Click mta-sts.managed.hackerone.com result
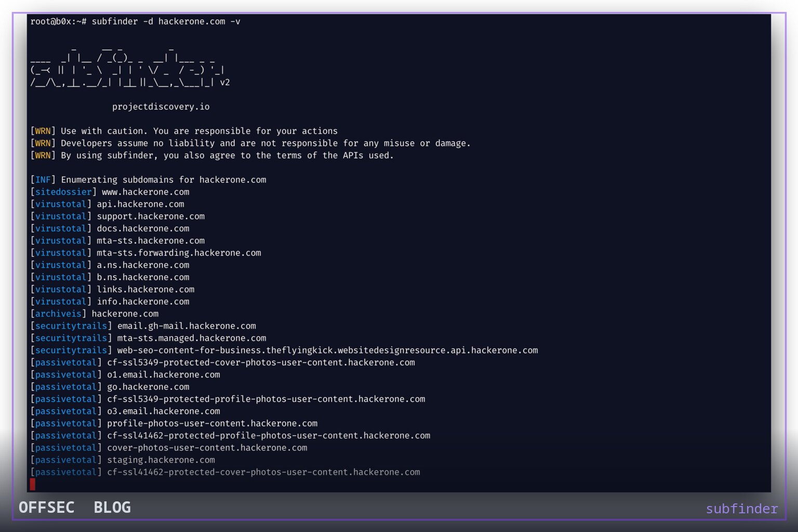Viewport: 798px width, 532px height. [x=192, y=338]
